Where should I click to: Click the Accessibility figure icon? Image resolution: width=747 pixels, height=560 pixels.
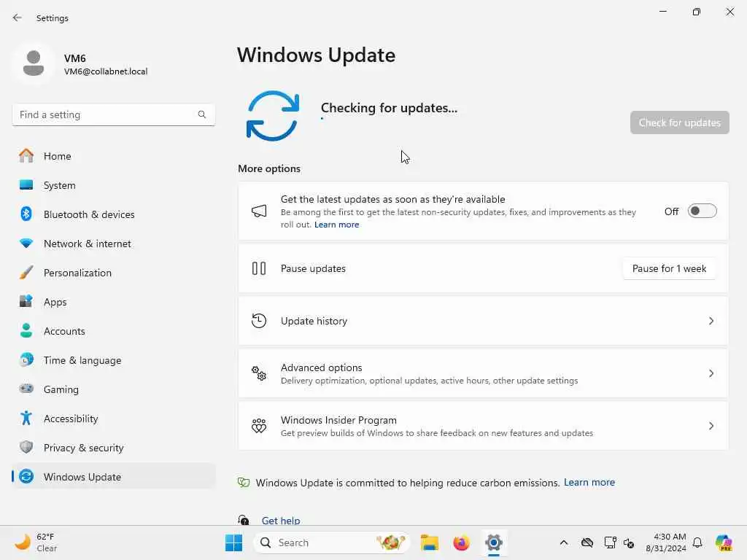coord(26,418)
